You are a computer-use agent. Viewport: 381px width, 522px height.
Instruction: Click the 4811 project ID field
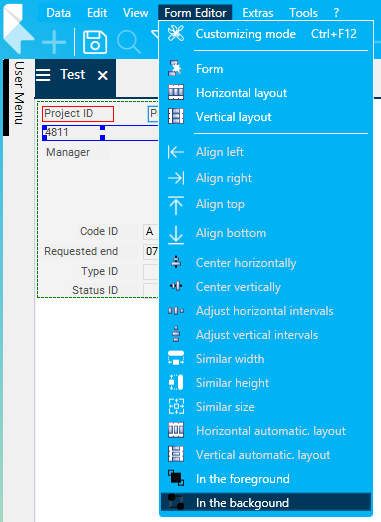100,133
